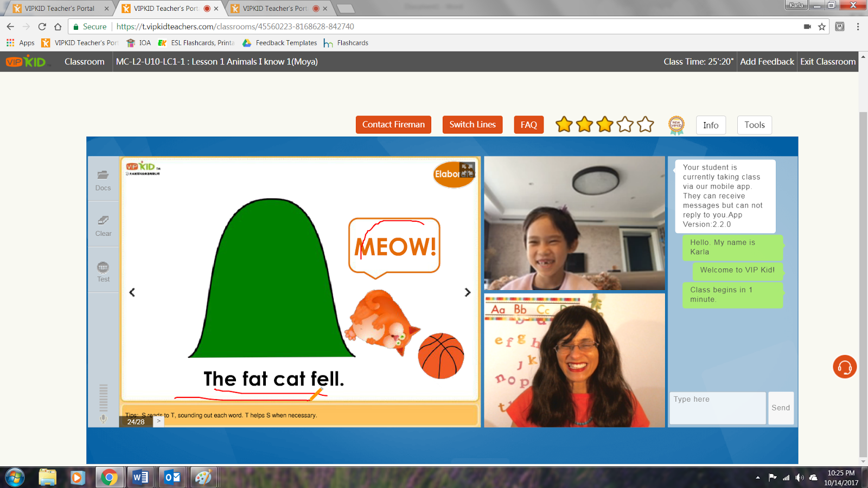This screenshot has width=868, height=488.
Task: Click the 'Welcome to VIP Kid!' chat message
Action: click(x=737, y=270)
